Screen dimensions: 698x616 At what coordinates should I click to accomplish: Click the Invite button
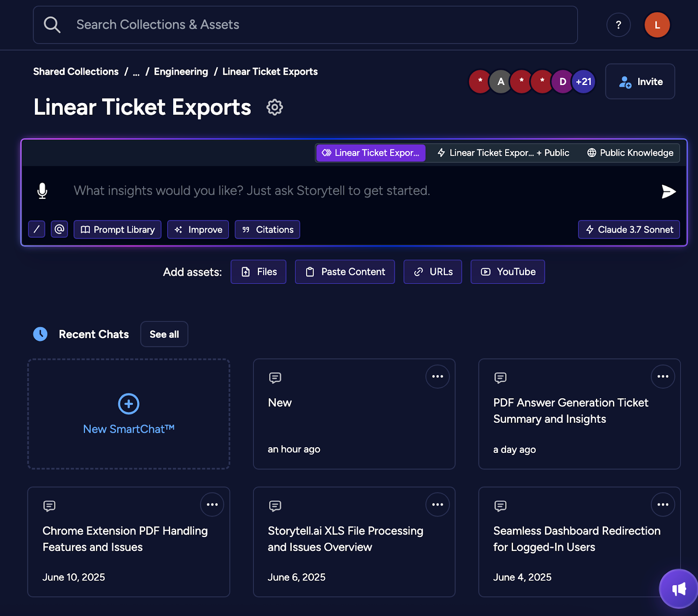pos(640,82)
